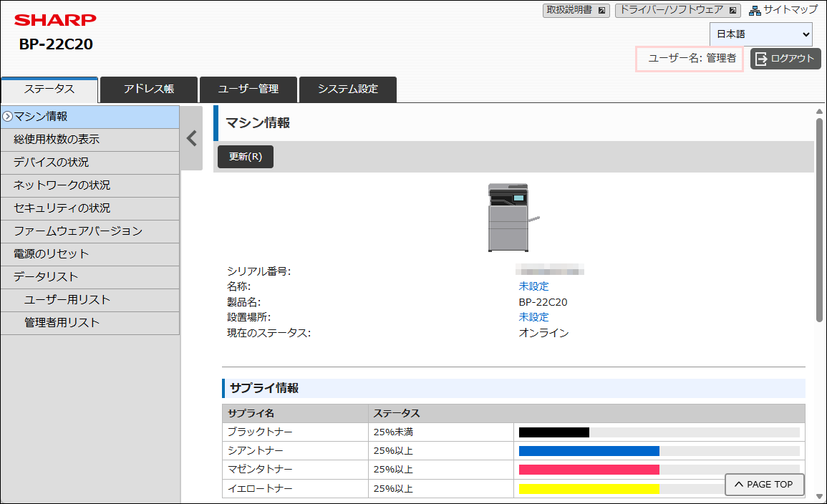
Task: Click the サプライ情報 section heading
Action: pos(264,389)
